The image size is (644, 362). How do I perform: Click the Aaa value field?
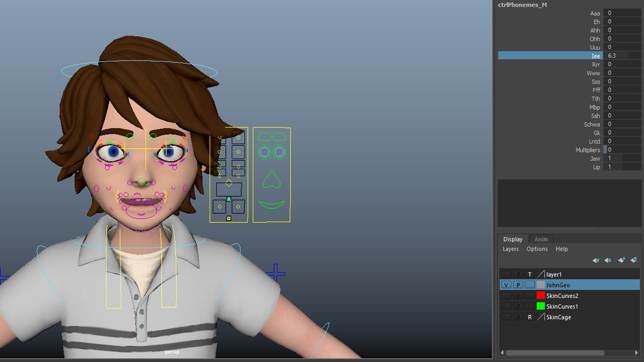click(622, 13)
